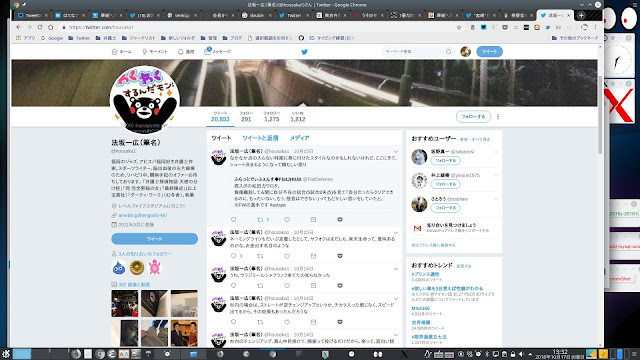Screen dimensions: 640x360
Task: Open モーメント in Twitter navigation
Action: click(x=155, y=52)
